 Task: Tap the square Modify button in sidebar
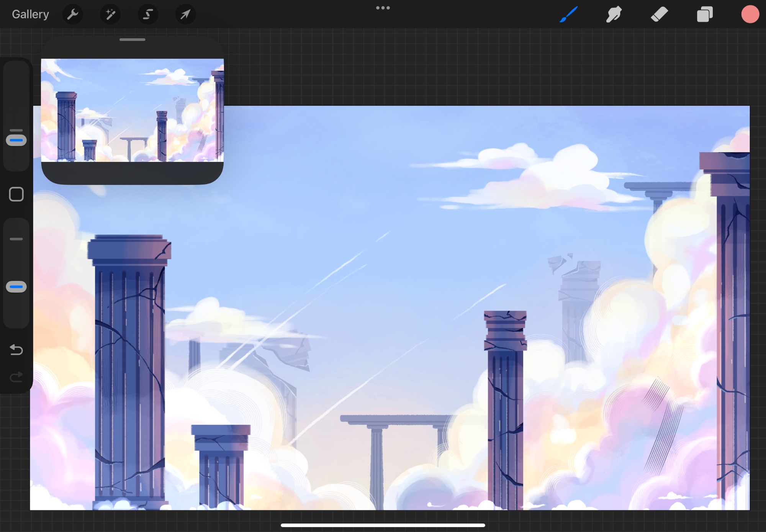[x=16, y=194]
